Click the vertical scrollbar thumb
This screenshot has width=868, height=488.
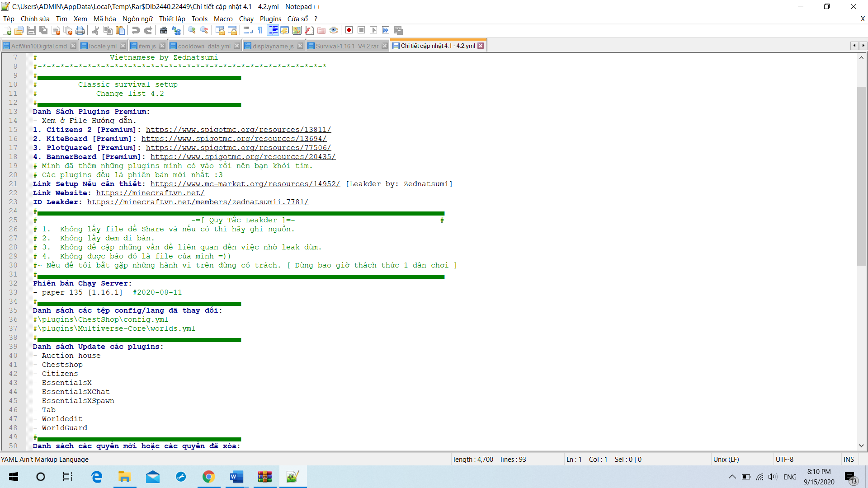click(x=861, y=175)
